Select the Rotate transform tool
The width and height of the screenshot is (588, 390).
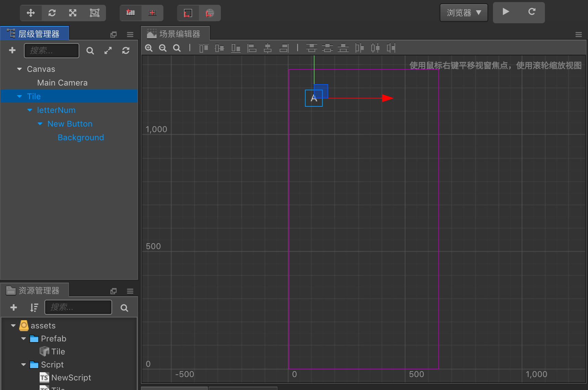pos(52,13)
